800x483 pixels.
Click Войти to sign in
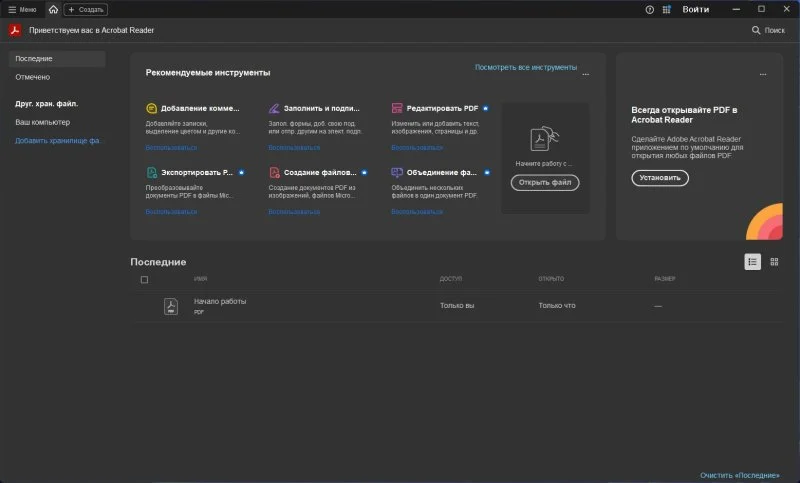695,9
